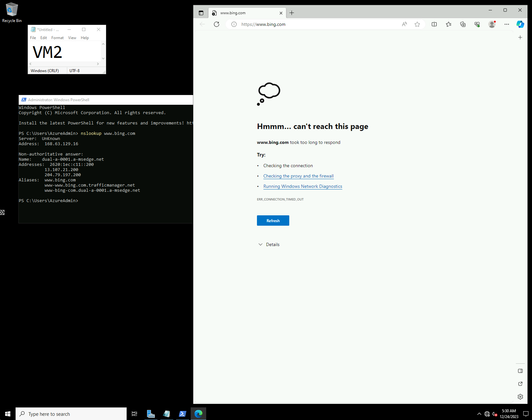This screenshot has height=420, width=532.
Task: Click the network globe tray icon
Action: (x=487, y=414)
